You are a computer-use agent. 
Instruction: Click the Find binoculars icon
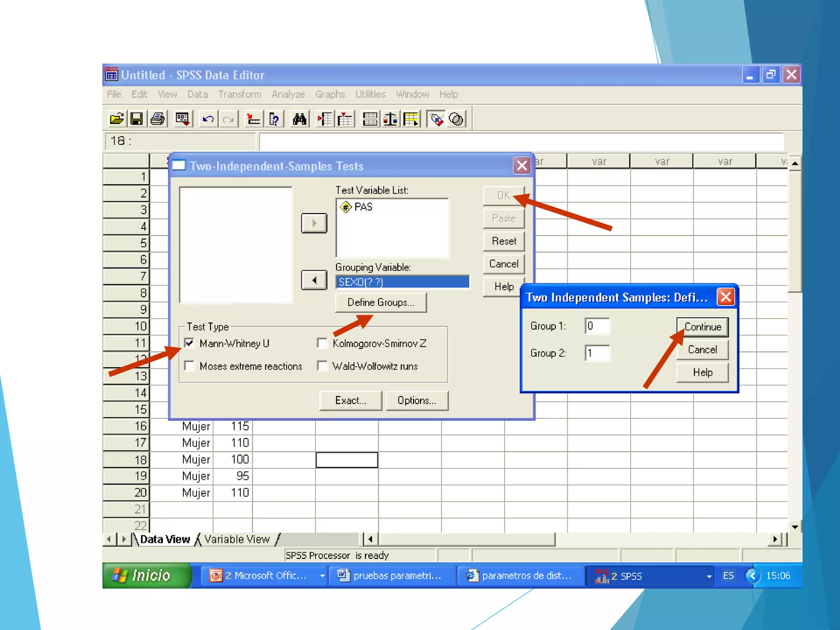tap(299, 119)
